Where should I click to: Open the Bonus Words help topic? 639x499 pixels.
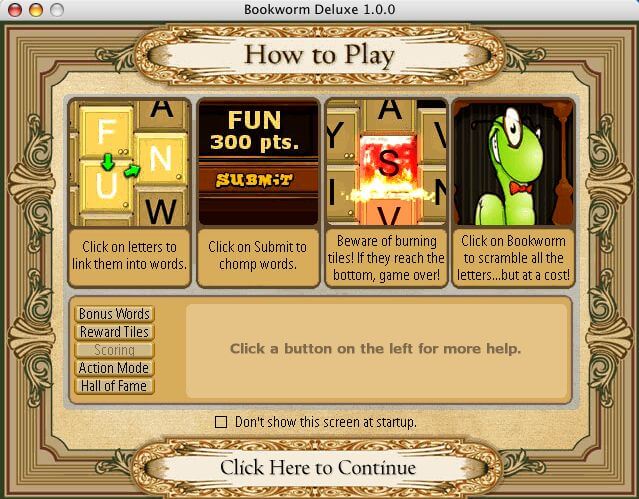point(115,314)
